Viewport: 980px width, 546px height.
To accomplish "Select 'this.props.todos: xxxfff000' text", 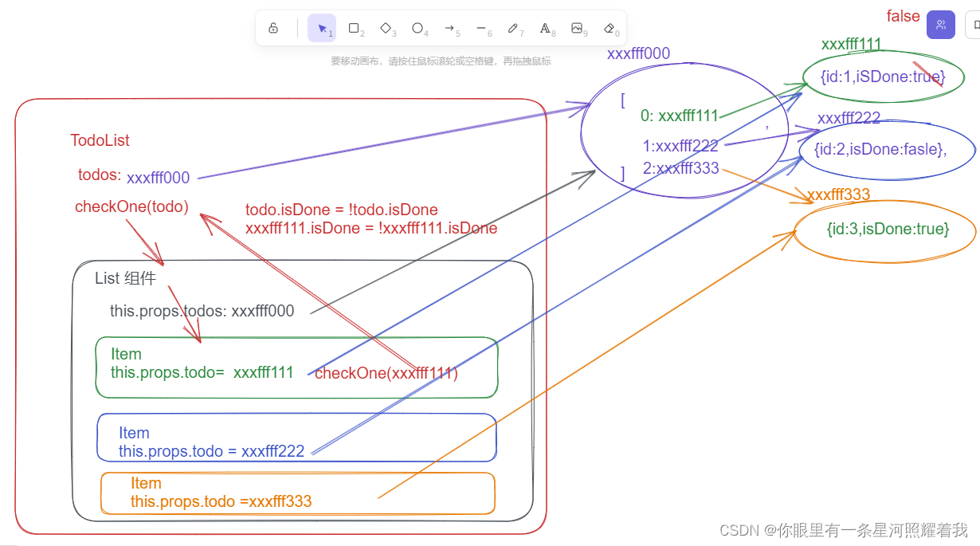I will click(202, 311).
